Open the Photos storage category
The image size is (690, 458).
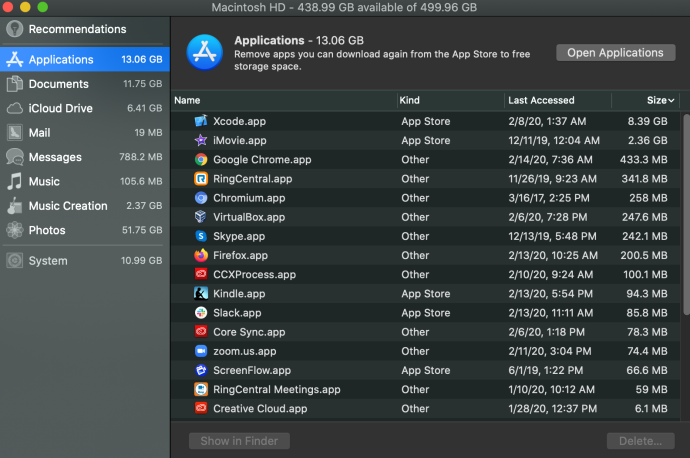[x=85, y=230]
